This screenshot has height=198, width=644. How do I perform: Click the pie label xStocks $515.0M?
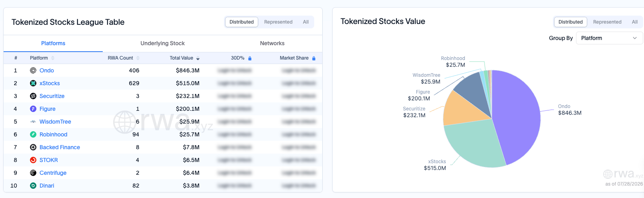pos(435,165)
